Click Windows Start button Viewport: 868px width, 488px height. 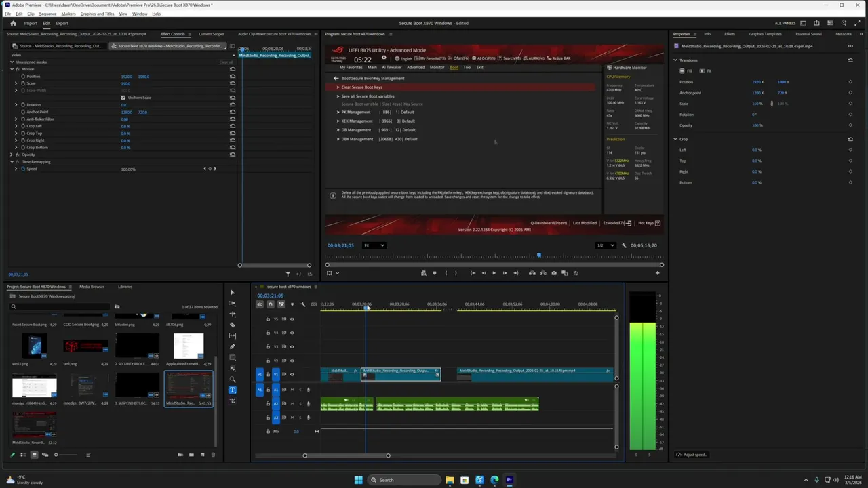click(358, 480)
